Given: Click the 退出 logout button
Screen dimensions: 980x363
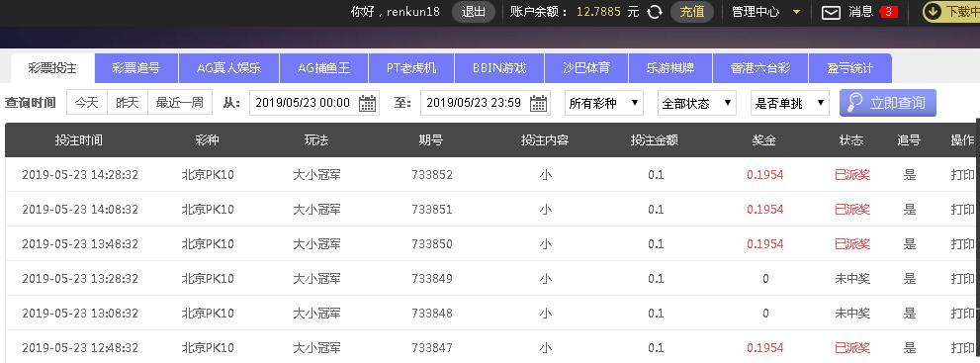Looking at the screenshot, I should point(473,12).
